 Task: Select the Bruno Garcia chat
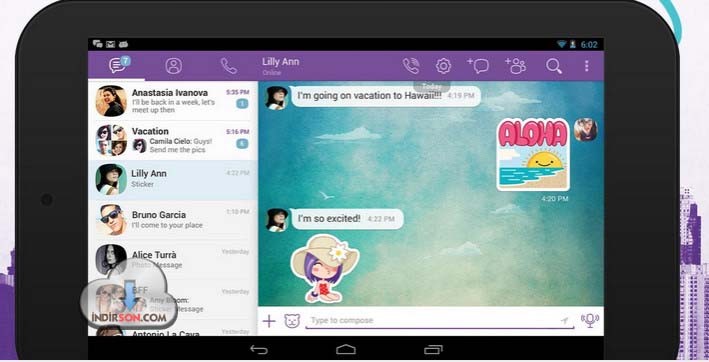click(x=173, y=220)
